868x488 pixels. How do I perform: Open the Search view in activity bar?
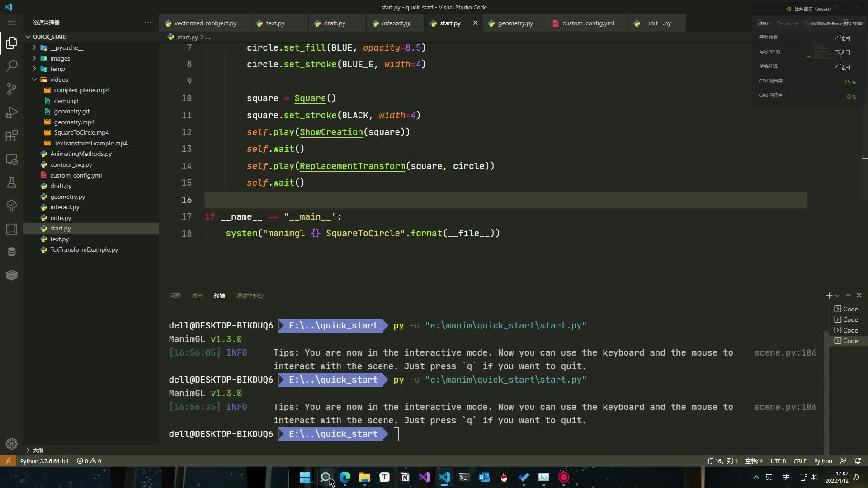[12, 66]
